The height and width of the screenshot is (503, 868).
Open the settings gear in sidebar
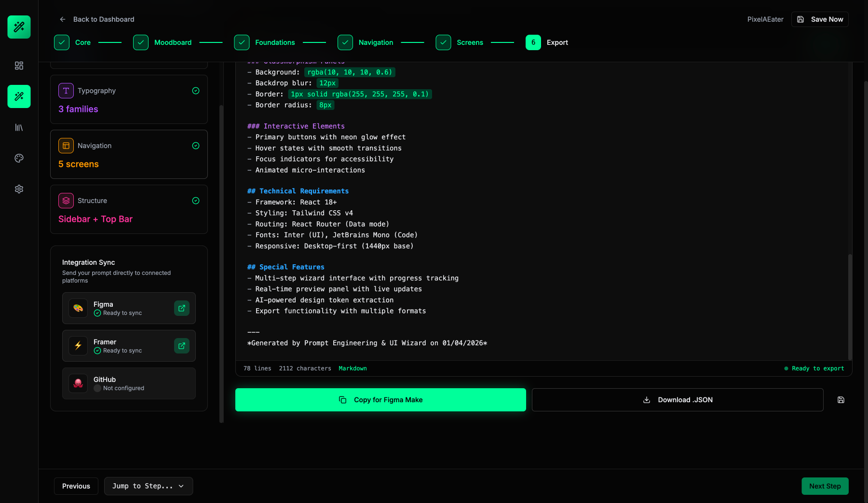[x=19, y=189]
